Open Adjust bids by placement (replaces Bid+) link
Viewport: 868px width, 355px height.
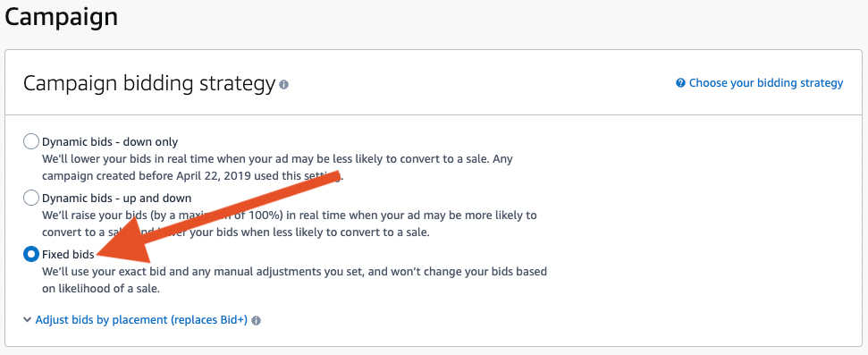coord(141,319)
